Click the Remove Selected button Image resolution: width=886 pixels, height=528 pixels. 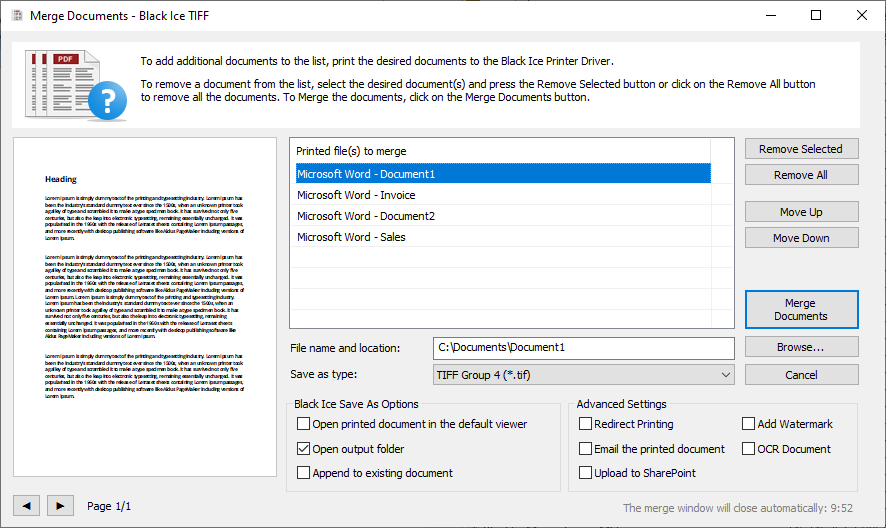tap(801, 149)
